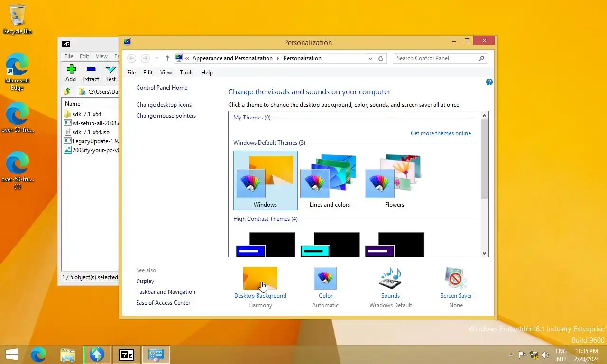Open Display under See also

[145, 281]
